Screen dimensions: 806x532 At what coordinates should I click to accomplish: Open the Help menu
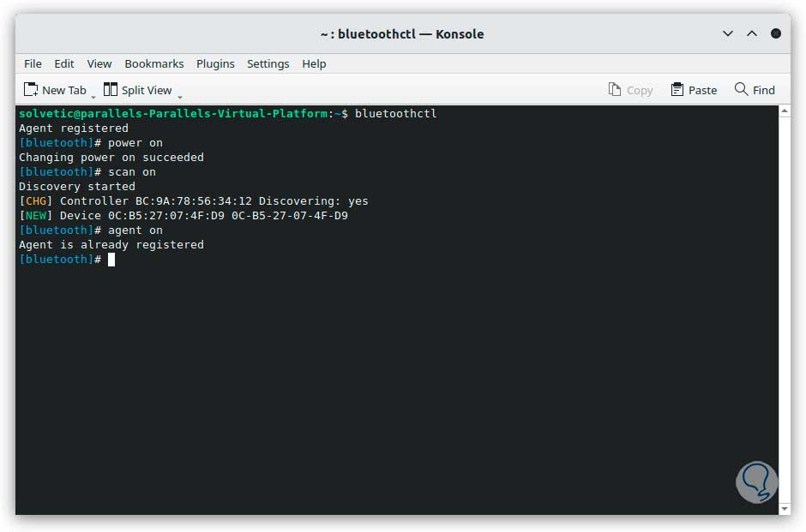(x=314, y=63)
